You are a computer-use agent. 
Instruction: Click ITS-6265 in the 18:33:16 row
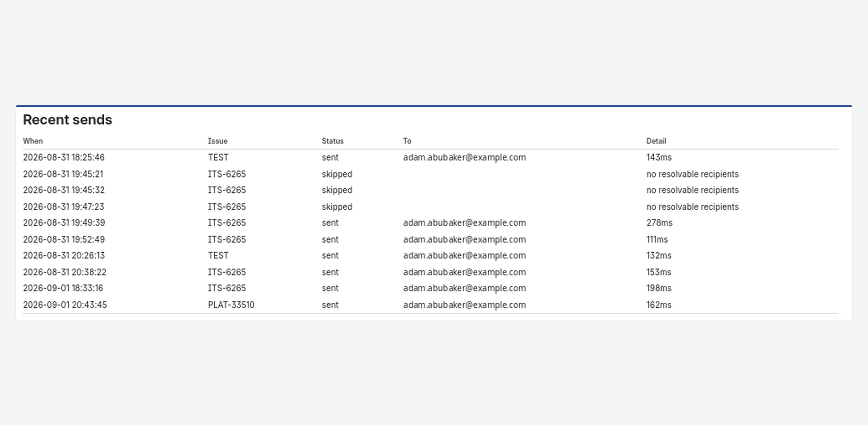tap(227, 288)
